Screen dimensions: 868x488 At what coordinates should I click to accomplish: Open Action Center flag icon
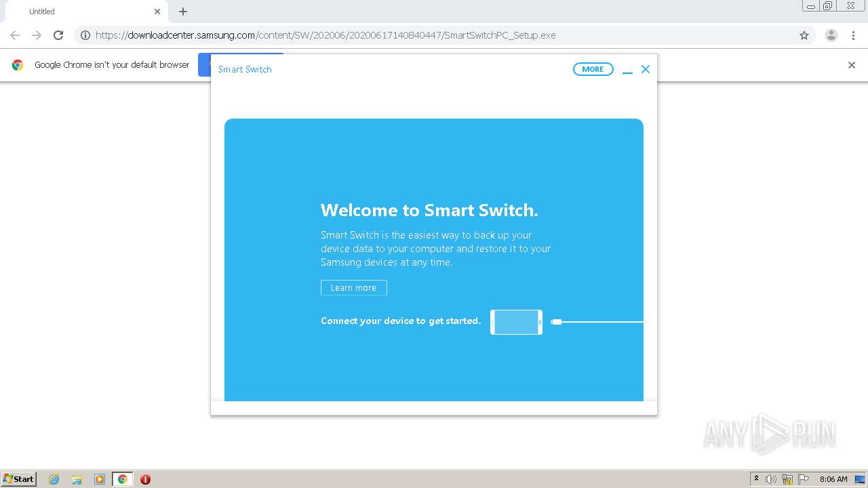(804, 479)
